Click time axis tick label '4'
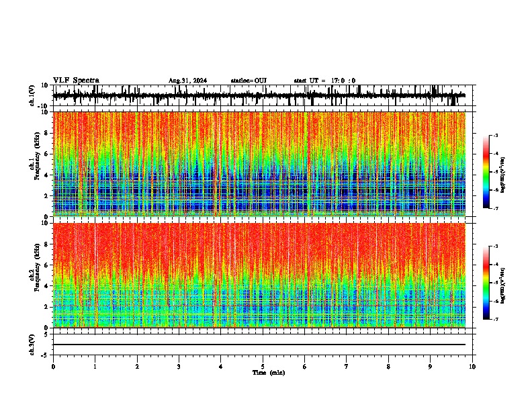 coord(221,367)
